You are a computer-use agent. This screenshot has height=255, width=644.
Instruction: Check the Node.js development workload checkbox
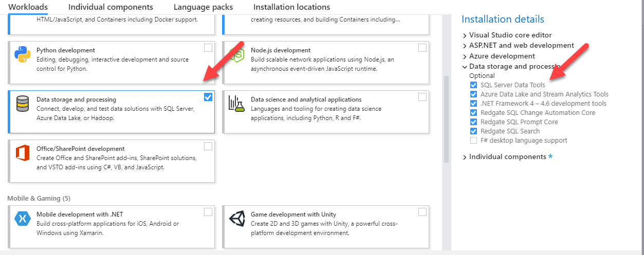point(422,48)
